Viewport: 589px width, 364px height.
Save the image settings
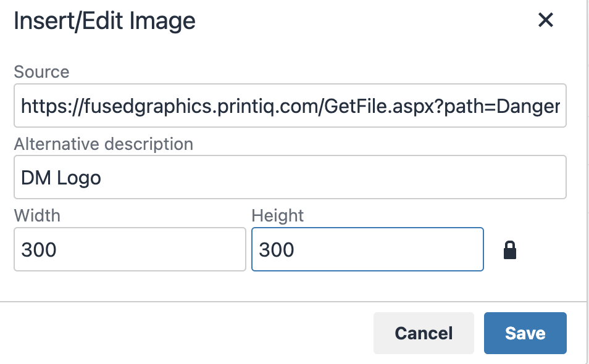525,333
